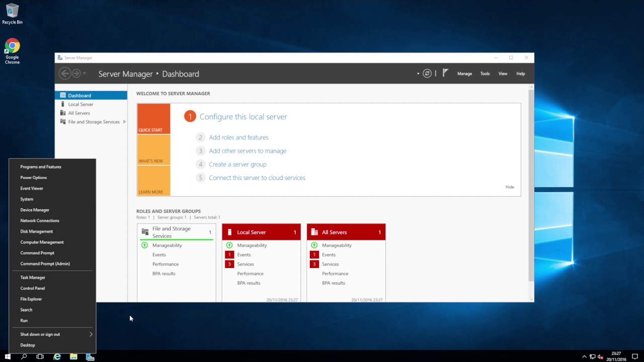Select the Google Chrome desktop icon
Viewport: 644px width, 362px height.
coord(12,51)
